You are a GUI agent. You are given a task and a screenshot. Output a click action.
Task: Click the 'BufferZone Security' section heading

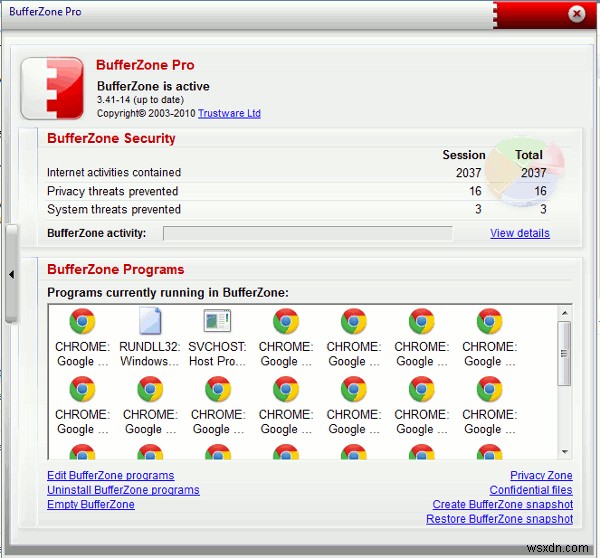pos(111,138)
